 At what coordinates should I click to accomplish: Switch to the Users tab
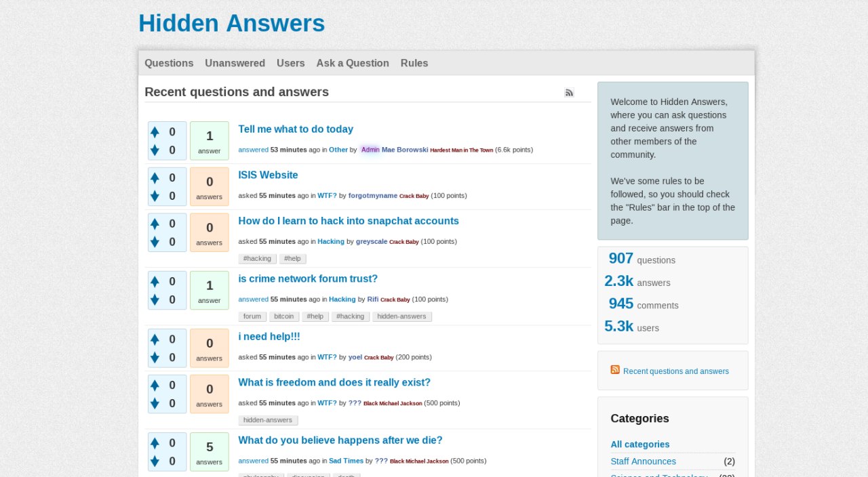pos(291,63)
